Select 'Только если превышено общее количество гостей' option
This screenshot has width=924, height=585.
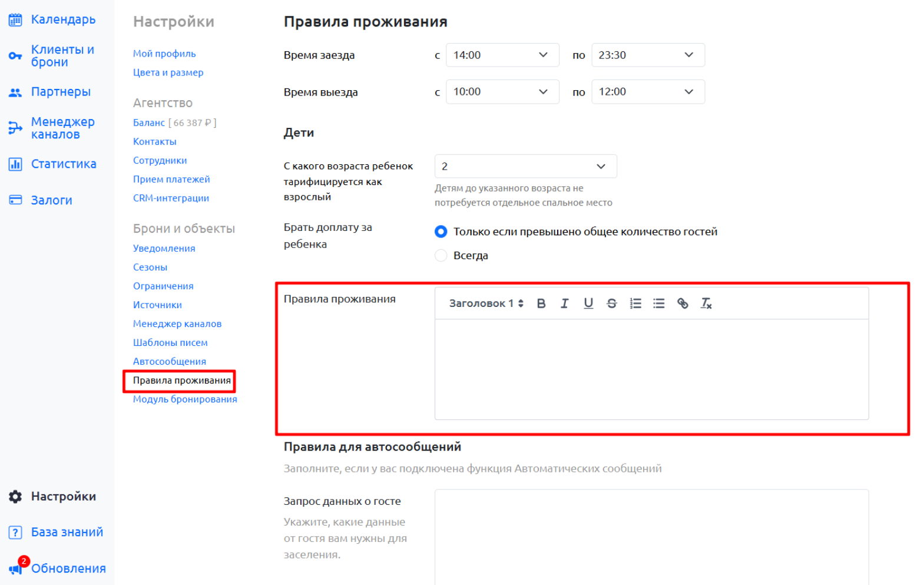[x=441, y=232]
